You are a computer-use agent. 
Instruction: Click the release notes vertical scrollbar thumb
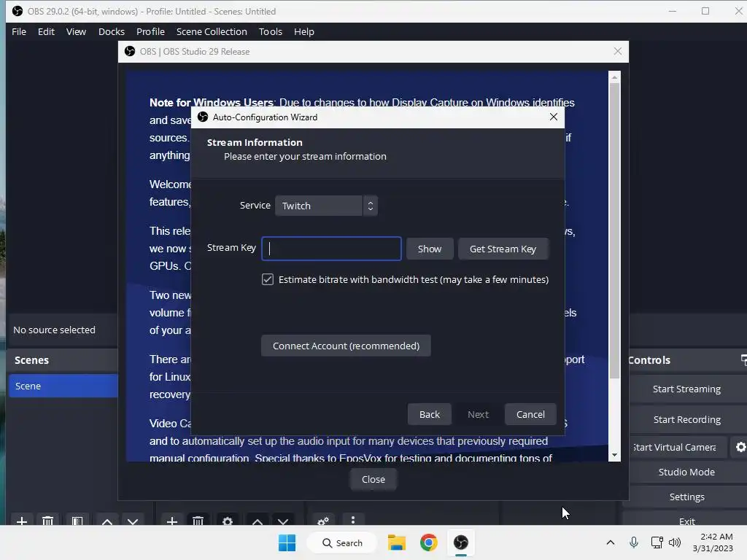614,231
